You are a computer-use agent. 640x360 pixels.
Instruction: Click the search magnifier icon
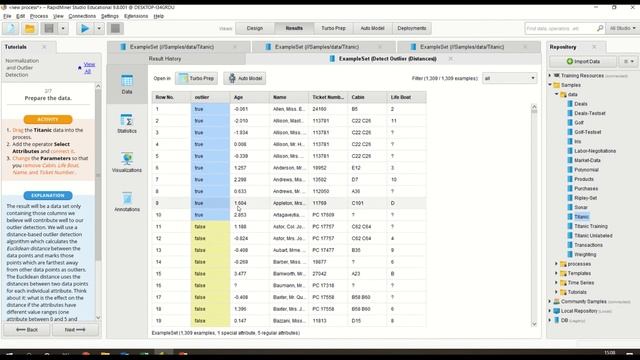pyautogui.click(x=600, y=28)
